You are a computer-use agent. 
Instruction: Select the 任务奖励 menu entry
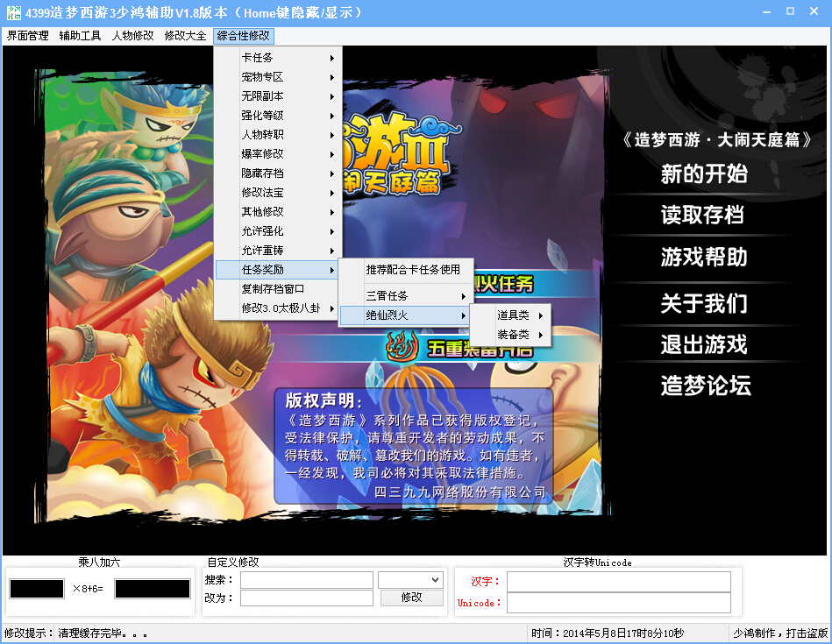(x=277, y=270)
